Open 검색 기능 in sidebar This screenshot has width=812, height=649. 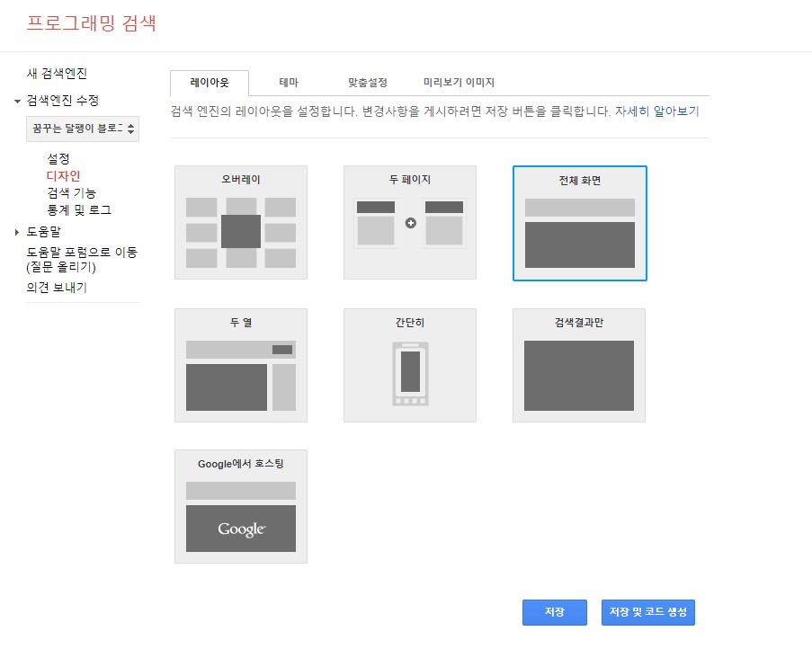71,193
